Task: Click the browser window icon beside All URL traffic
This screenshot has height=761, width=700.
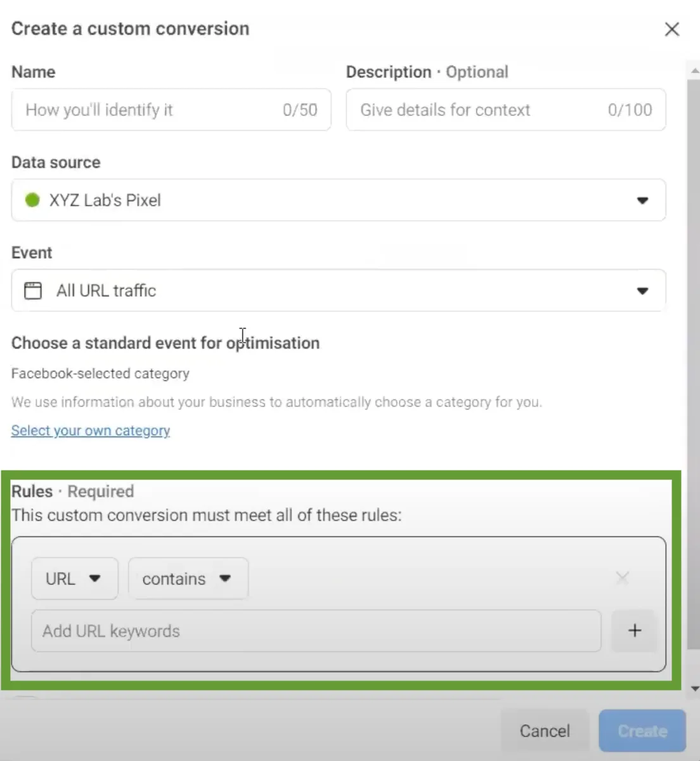Action: pos(33,290)
